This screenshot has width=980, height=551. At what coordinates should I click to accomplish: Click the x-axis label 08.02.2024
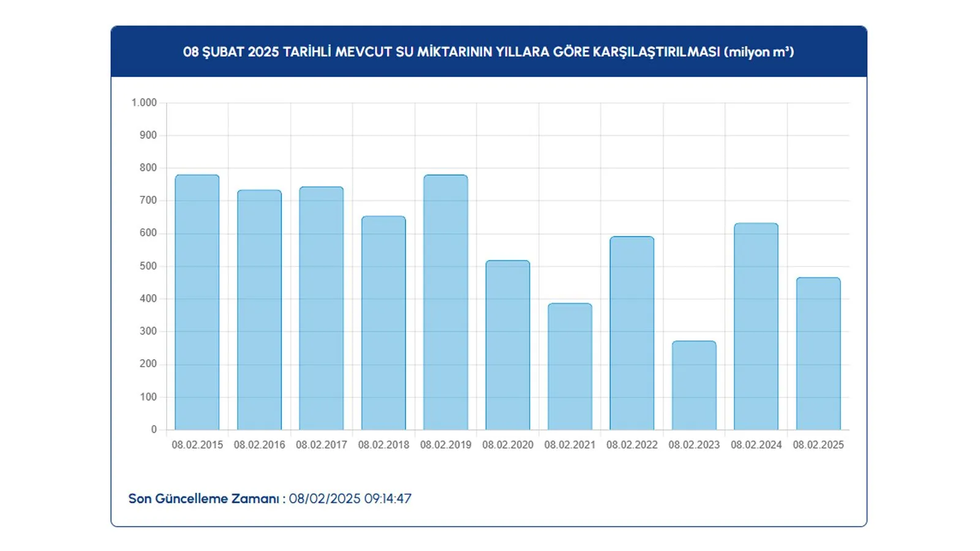click(x=756, y=445)
